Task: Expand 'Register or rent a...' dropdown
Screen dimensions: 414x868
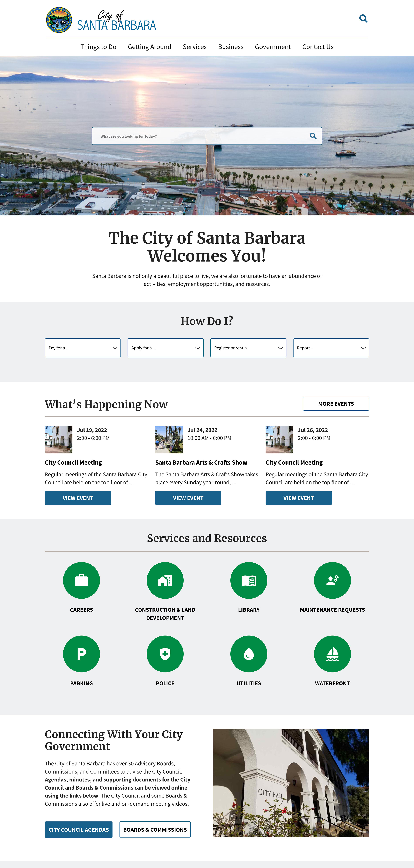Action: pyautogui.click(x=248, y=348)
